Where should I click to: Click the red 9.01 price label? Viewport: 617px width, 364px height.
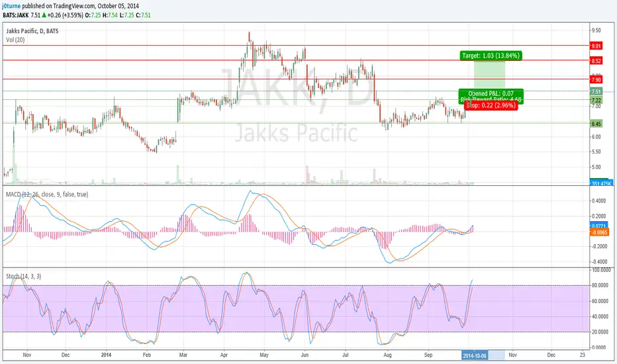(x=596, y=46)
